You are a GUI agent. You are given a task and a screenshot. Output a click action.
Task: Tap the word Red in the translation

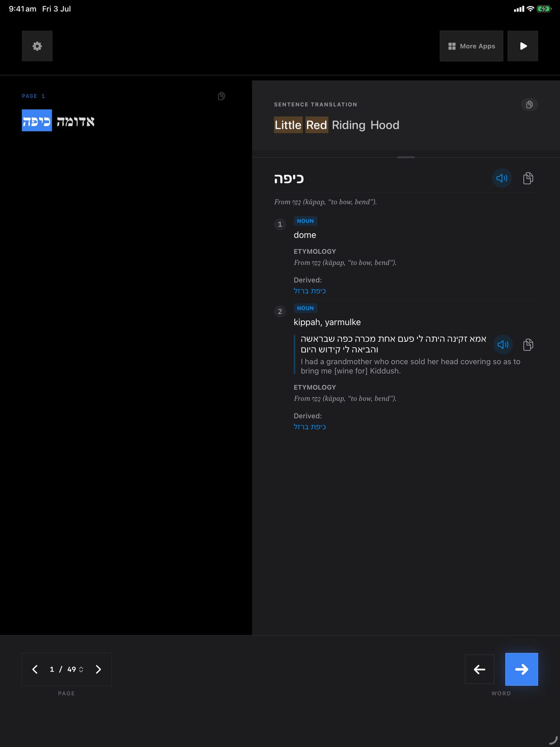point(316,125)
